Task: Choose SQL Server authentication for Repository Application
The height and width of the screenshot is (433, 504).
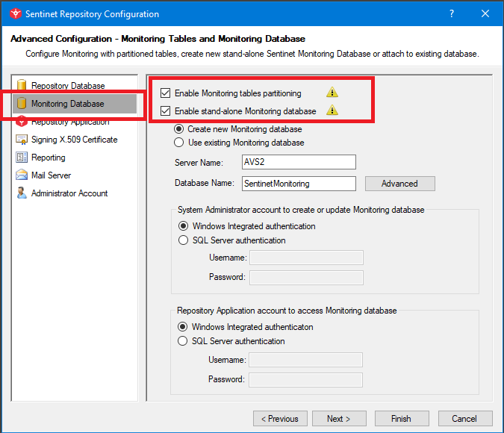Action: click(x=183, y=341)
